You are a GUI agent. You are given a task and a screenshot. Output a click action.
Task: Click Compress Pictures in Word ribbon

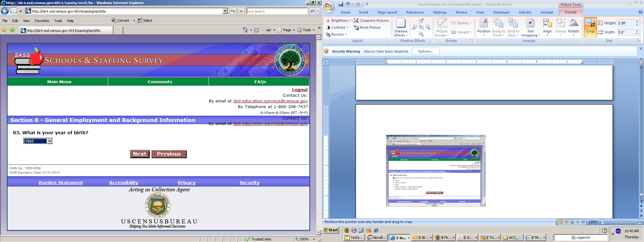click(x=371, y=20)
